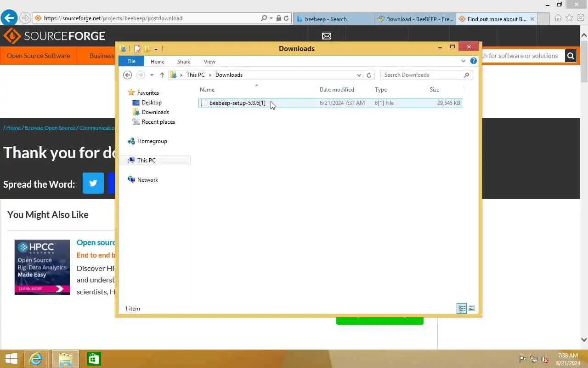Open IE Tools gear icon
The height and width of the screenshot is (368, 588).
click(581, 18)
